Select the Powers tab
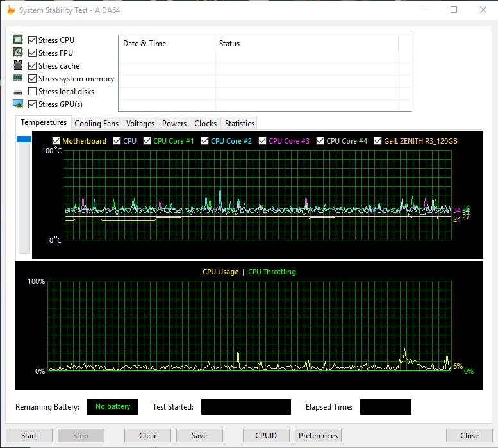 tap(174, 124)
